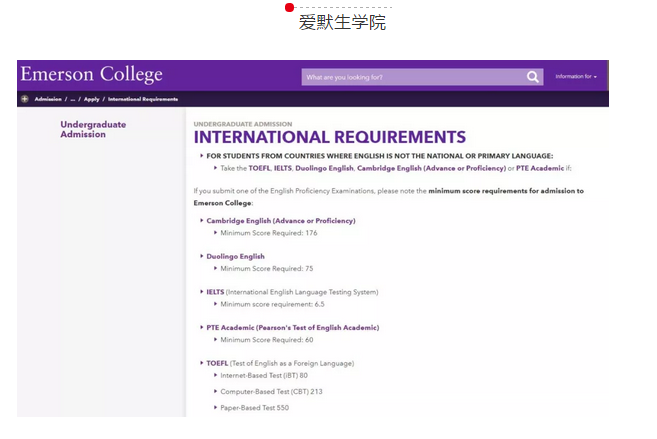Click text 'Paper-Based Test 550'
Screen dimensions: 657x439
(254, 408)
